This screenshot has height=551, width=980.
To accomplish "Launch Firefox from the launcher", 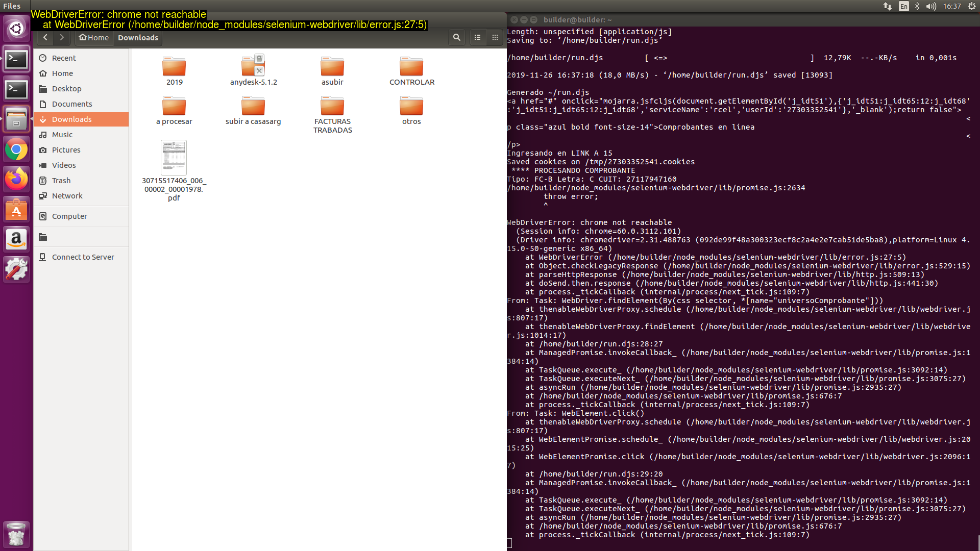I will pos(16,179).
